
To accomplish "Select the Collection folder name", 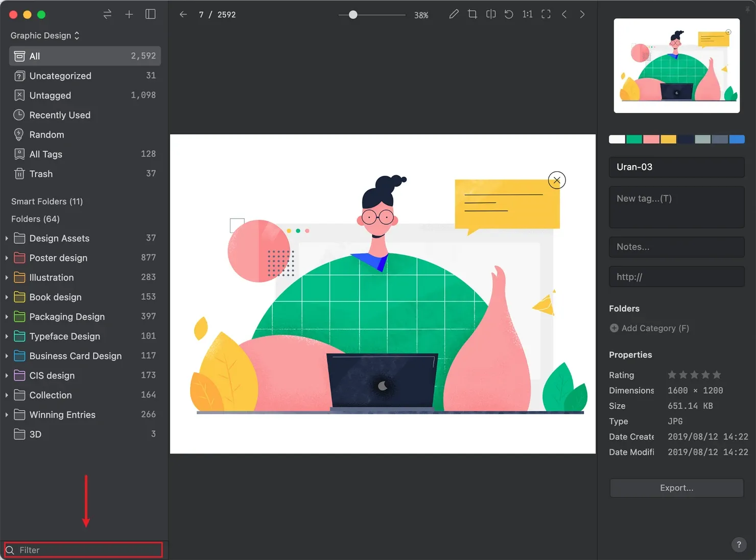I will (51, 395).
